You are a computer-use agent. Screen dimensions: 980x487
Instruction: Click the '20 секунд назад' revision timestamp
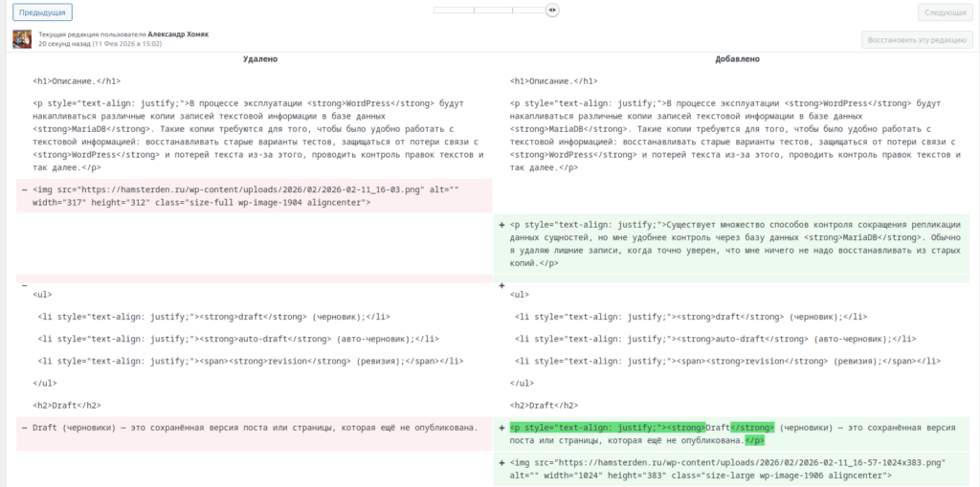[x=64, y=44]
